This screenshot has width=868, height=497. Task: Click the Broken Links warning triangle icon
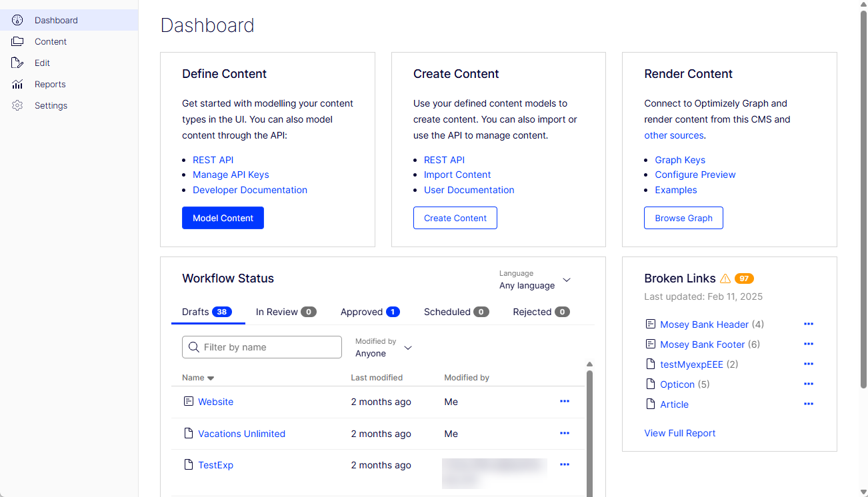point(725,278)
